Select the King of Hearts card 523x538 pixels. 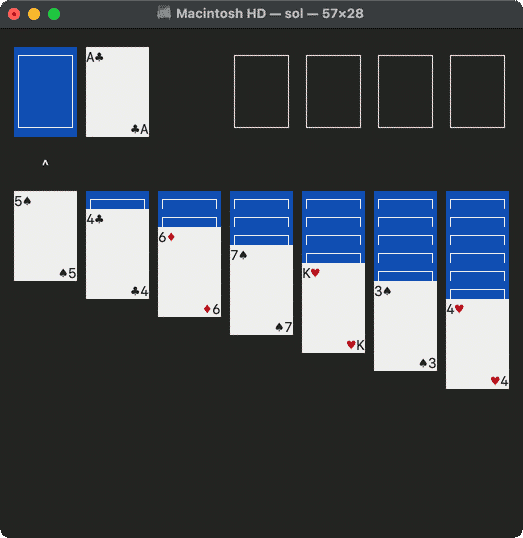click(x=334, y=308)
